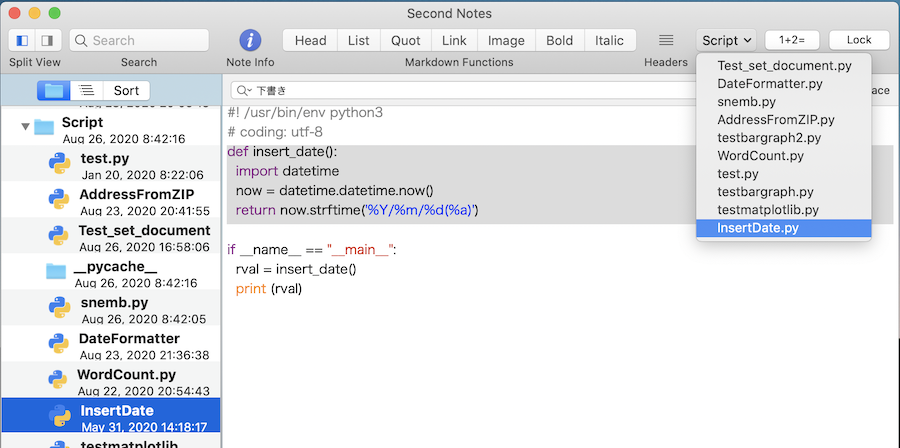Viewport: 900px width, 448px height.
Task: Choose WordCount.py in Script menu
Action: pyautogui.click(x=784, y=155)
